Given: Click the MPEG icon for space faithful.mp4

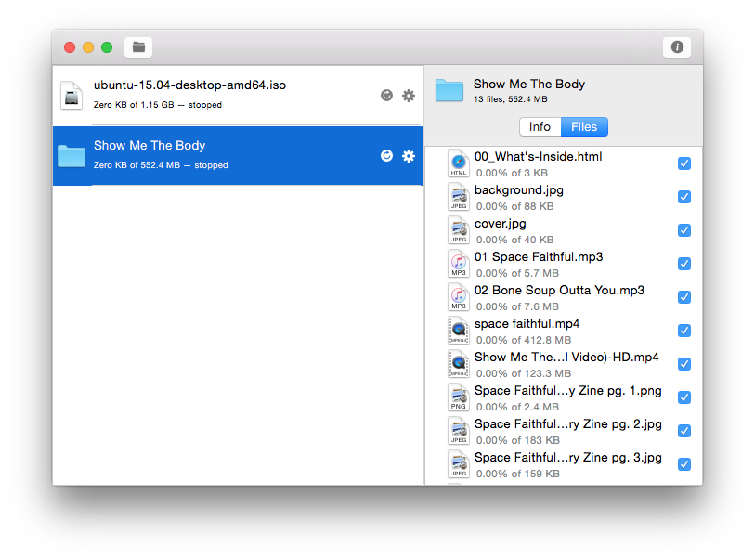Looking at the screenshot, I should [459, 331].
